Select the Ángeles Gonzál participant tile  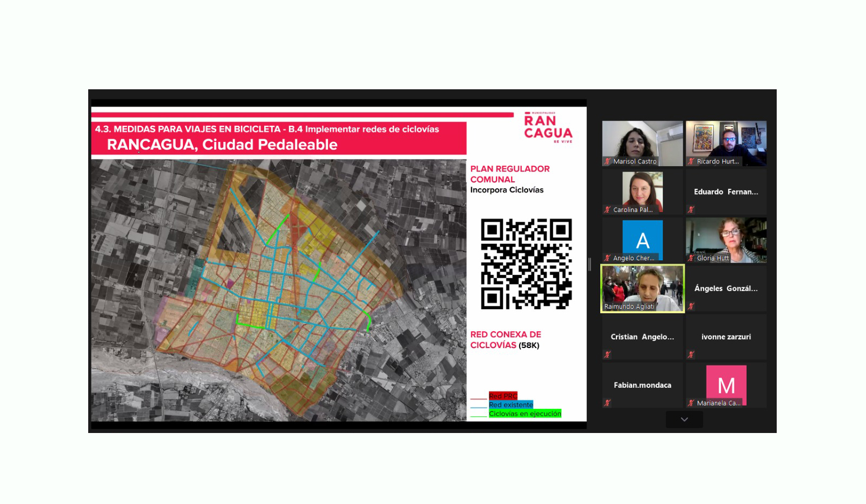[726, 288]
